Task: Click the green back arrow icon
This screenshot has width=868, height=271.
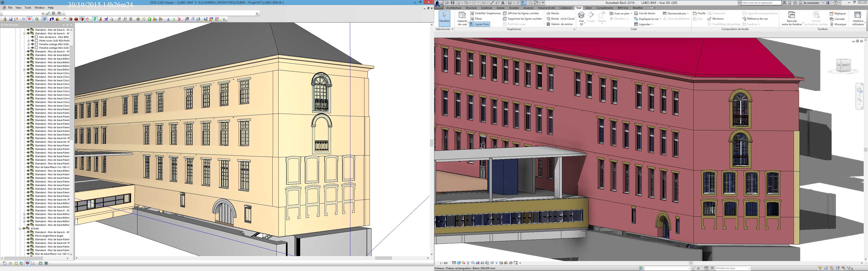Action: [149, 19]
